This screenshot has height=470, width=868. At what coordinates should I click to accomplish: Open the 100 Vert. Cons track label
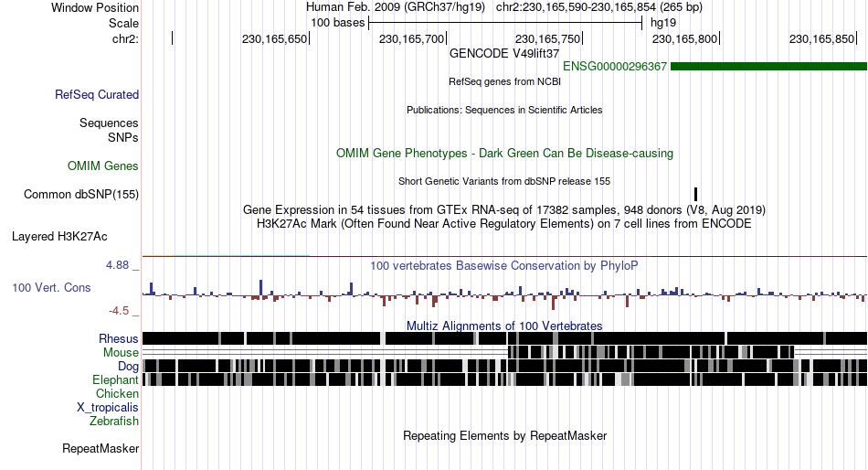[x=51, y=288]
